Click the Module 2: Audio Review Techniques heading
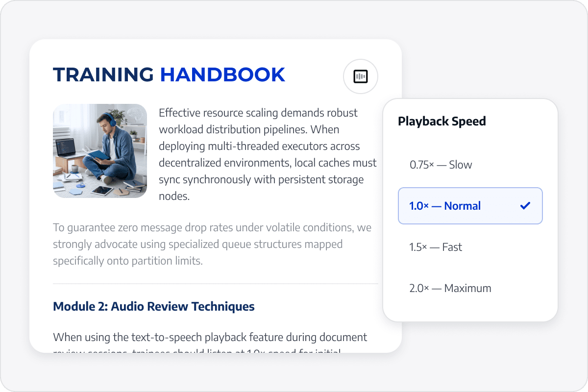The image size is (588, 392). 154,307
